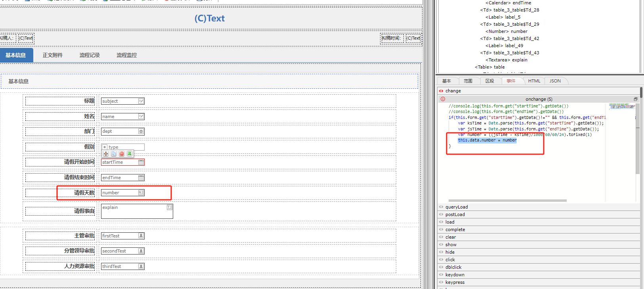
Task: Expand the dblclick event section
Action: (441, 267)
